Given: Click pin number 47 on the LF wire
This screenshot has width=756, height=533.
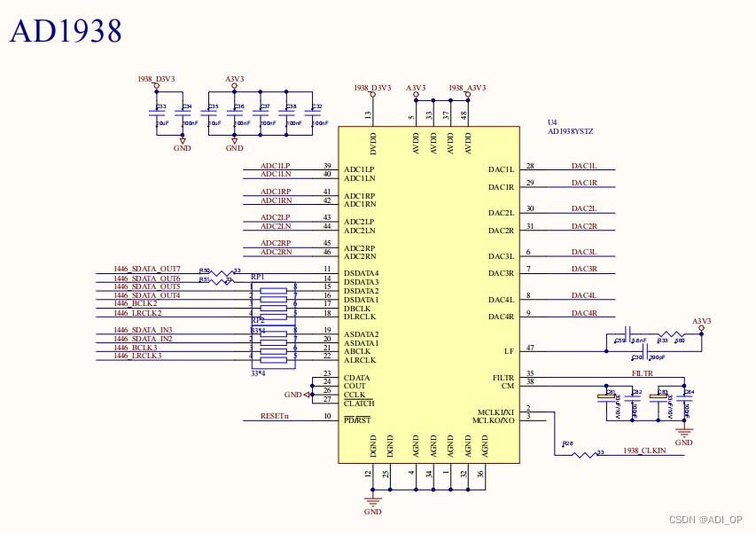Looking at the screenshot, I should point(530,348).
